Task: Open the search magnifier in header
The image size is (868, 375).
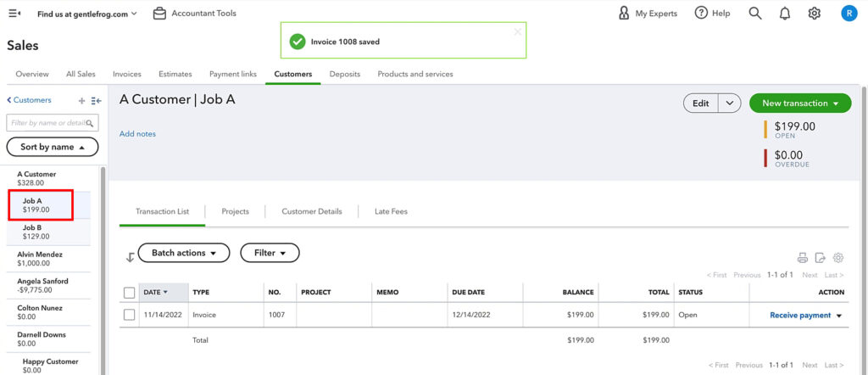Action: [x=755, y=14]
